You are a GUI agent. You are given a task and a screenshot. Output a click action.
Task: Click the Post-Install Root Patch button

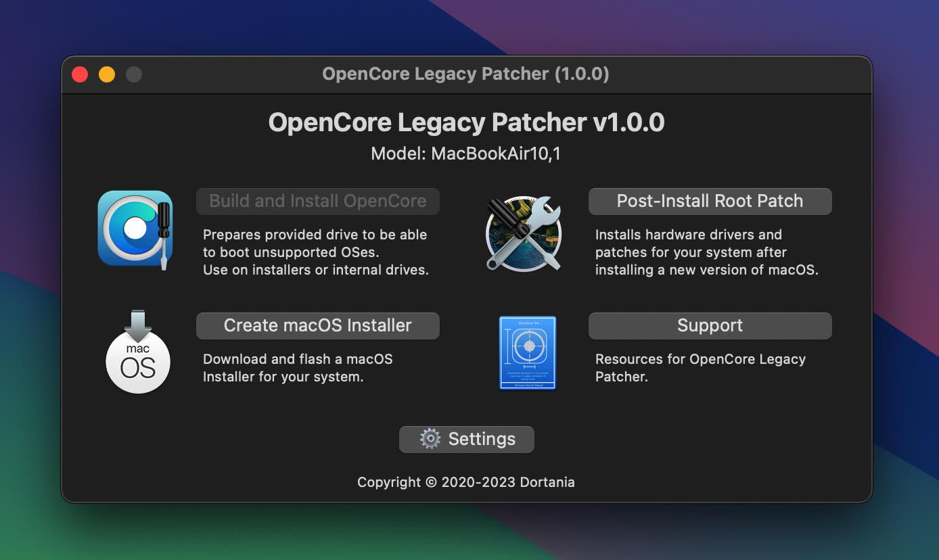click(710, 201)
